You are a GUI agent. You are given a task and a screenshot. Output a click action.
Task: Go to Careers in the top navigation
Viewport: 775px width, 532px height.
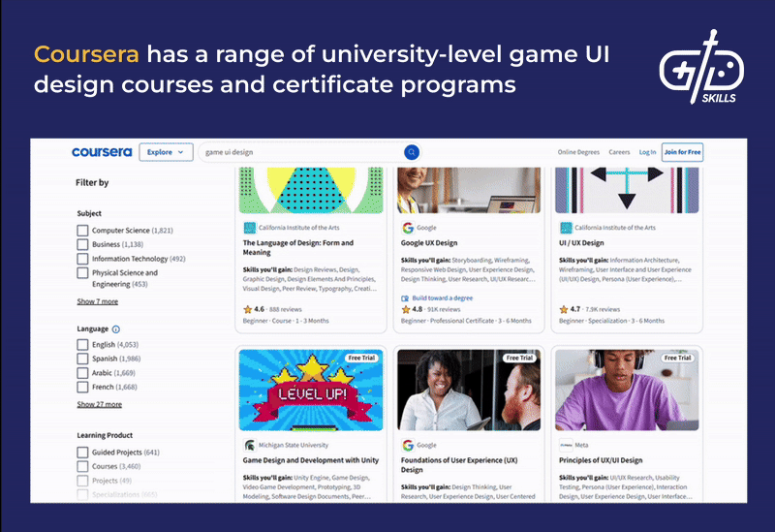pyautogui.click(x=619, y=152)
